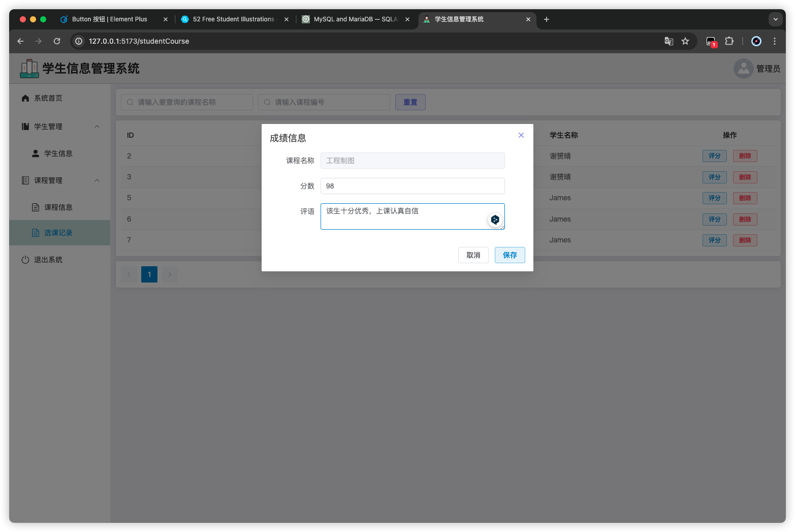Reload the page
Screen dimensions: 795x532
click(x=57, y=41)
